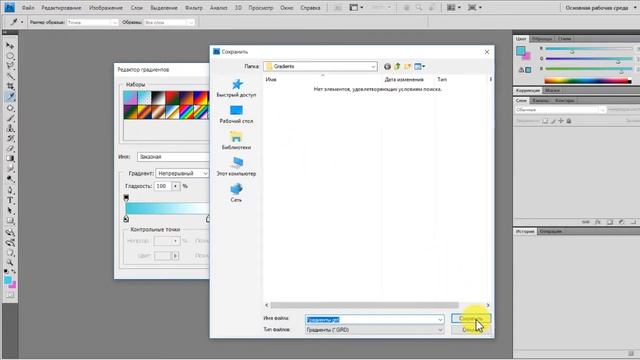Select the Horizontal Type tool
The height and width of the screenshot is (360, 640).
click(x=10, y=200)
